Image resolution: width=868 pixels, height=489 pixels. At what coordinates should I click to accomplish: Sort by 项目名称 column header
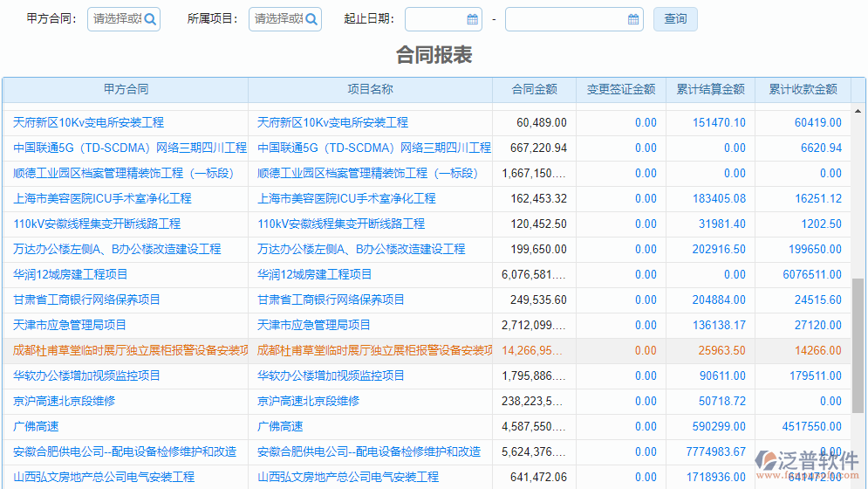coord(371,89)
